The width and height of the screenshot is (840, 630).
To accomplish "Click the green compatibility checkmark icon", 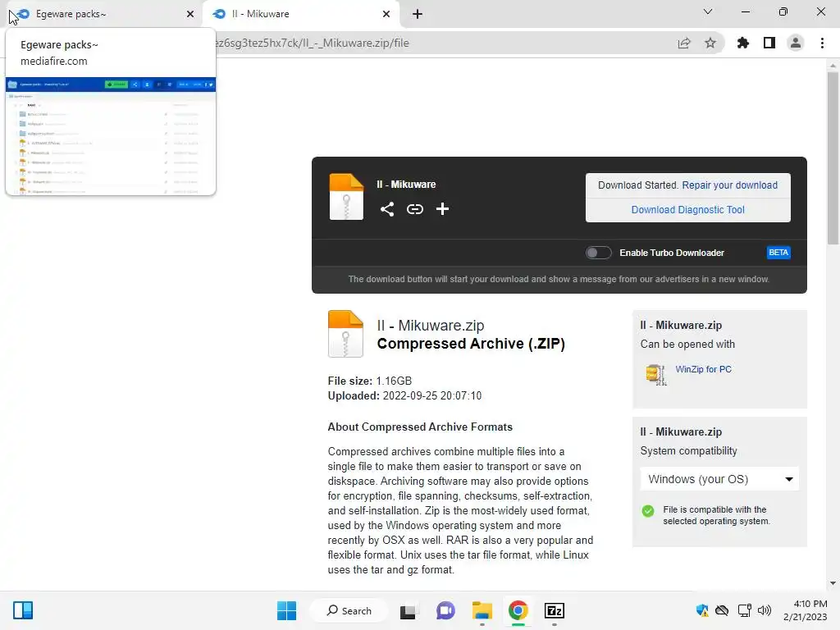I will [x=648, y=510].
